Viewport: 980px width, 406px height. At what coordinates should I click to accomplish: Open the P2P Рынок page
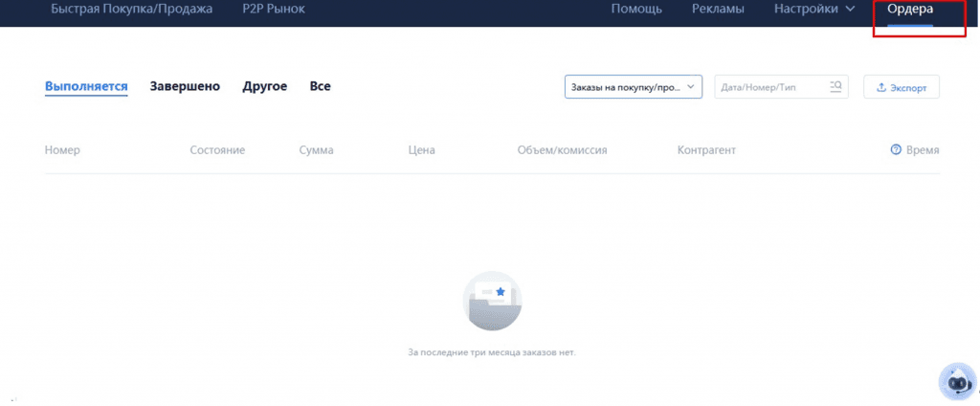274,9
